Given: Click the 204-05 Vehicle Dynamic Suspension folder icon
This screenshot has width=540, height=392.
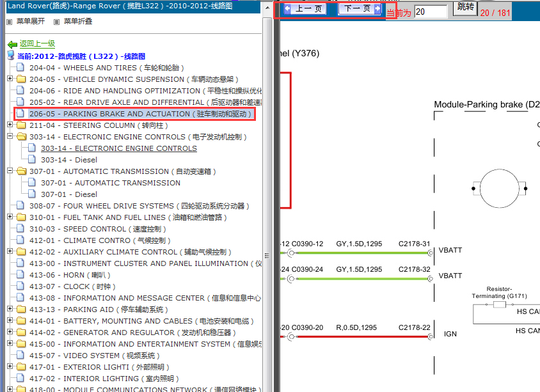Looking at the screenshot, I should pos(21,79).
